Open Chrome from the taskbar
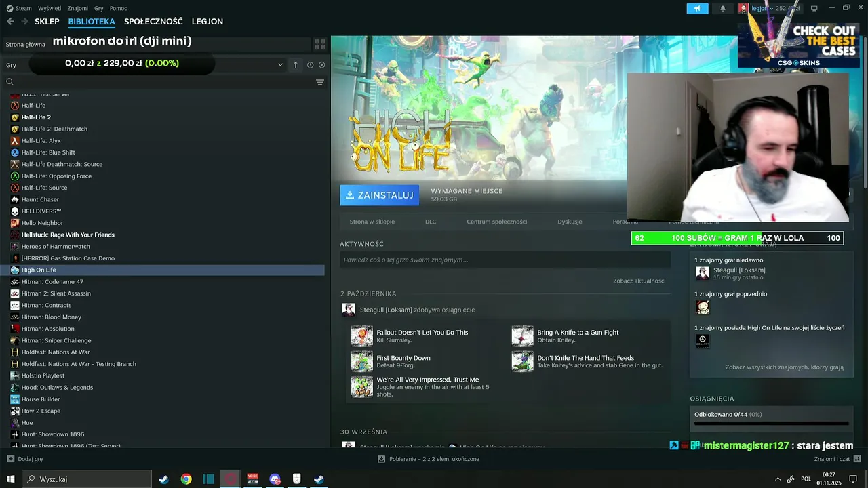 [186, 479]
